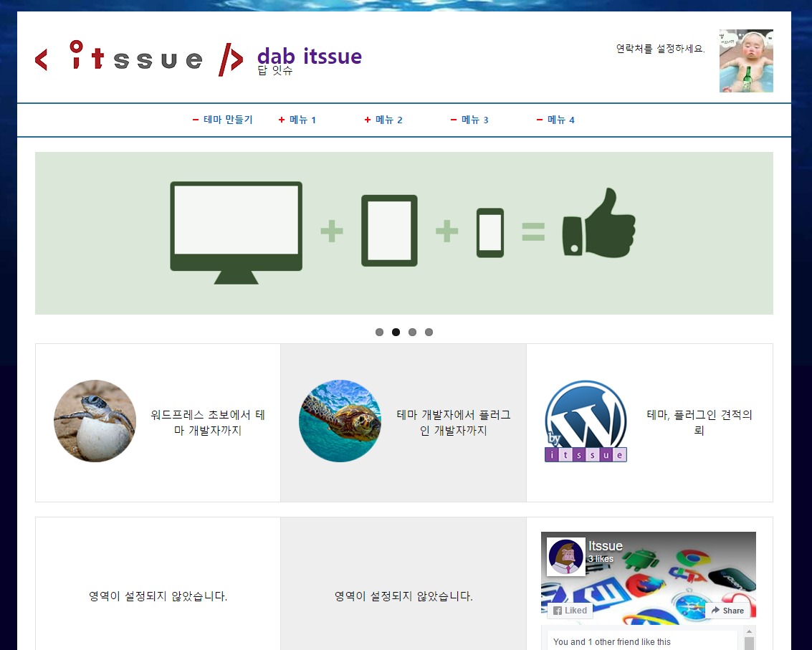The width and height of the screenshot is (812, 650).
Task: Go to third slide dot
Action: click(412, 332)
